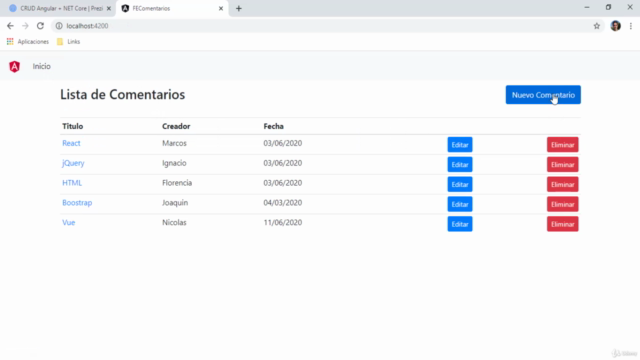Edit the HTML comment
640x360 pixels.
460,184
